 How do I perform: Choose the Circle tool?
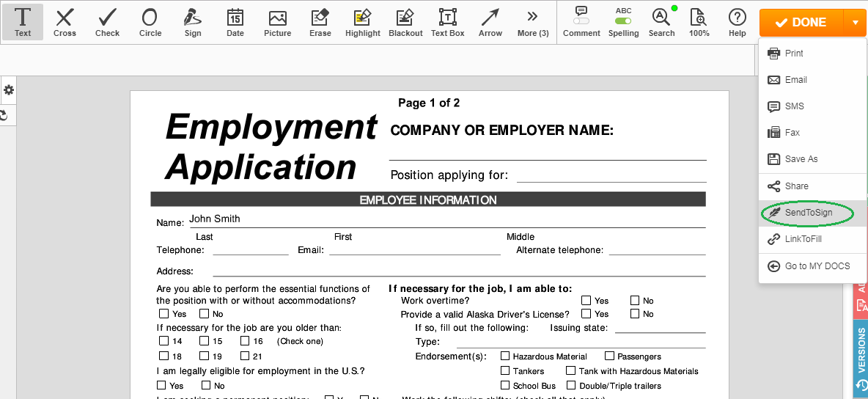(150, 22)
